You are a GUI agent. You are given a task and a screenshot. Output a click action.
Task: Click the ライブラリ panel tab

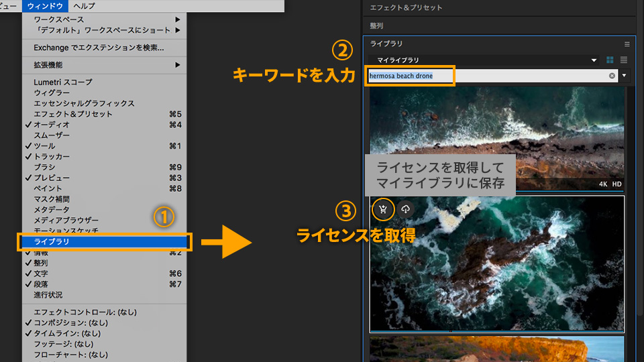pos(386,44)
